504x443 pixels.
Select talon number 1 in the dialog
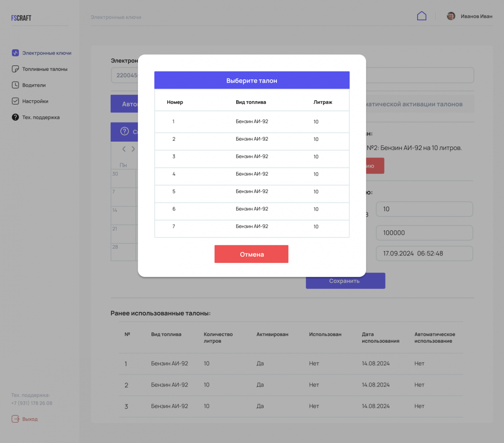coord(252,122)
